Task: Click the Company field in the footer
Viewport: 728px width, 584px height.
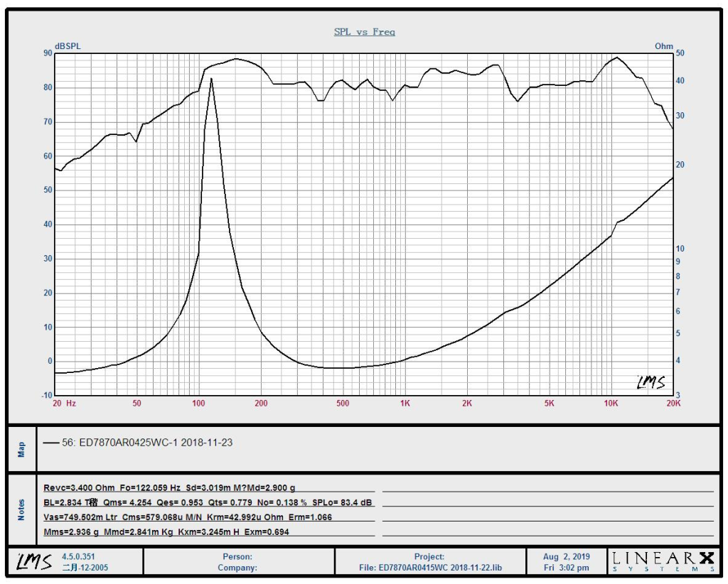Action: pyautogui.click(x=237, y=568)
